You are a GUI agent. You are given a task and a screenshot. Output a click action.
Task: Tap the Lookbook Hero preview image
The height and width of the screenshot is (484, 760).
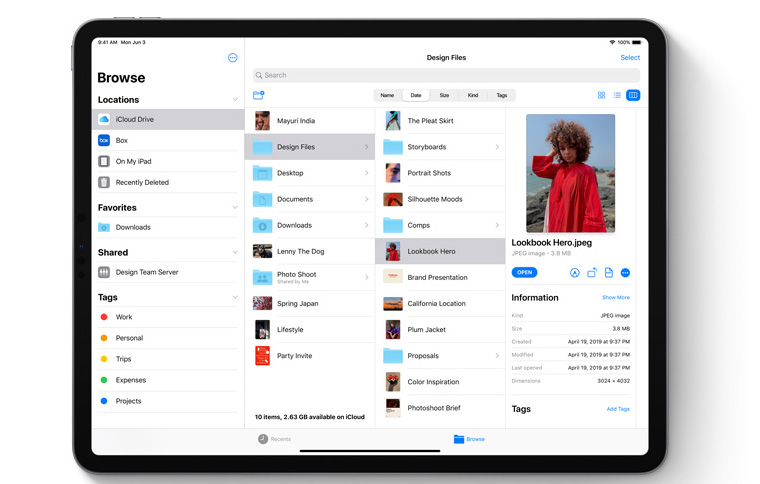570,173
